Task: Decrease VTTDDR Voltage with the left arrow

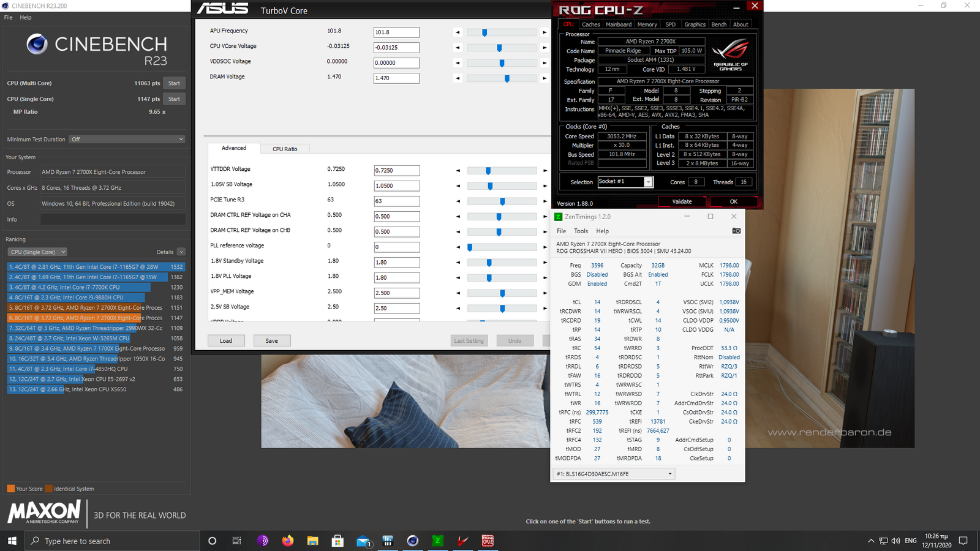Action: 458,171
